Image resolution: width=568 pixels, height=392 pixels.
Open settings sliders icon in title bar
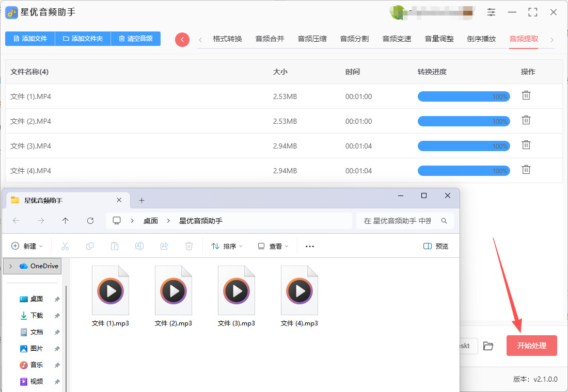pyautogui.click(x=491, y=12)
